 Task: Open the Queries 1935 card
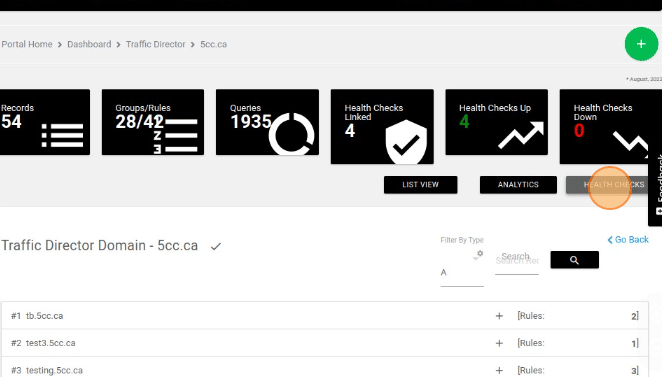coord(267,122)
